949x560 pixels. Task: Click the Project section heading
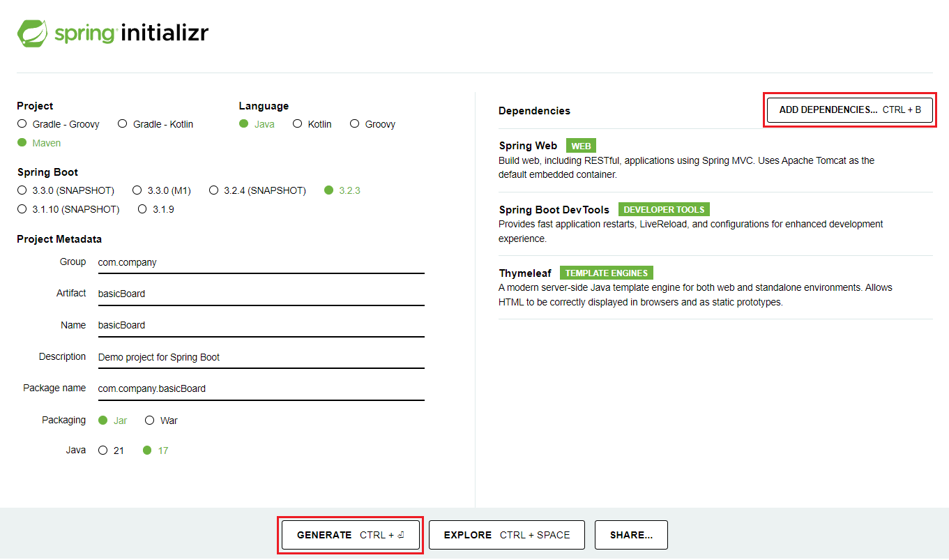(x=35, y=106)
